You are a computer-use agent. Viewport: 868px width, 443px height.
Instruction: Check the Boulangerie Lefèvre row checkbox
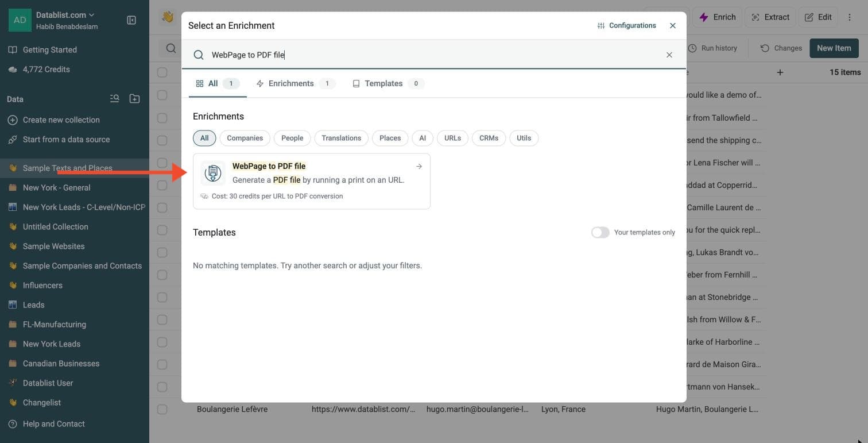(x=162, y=410)
